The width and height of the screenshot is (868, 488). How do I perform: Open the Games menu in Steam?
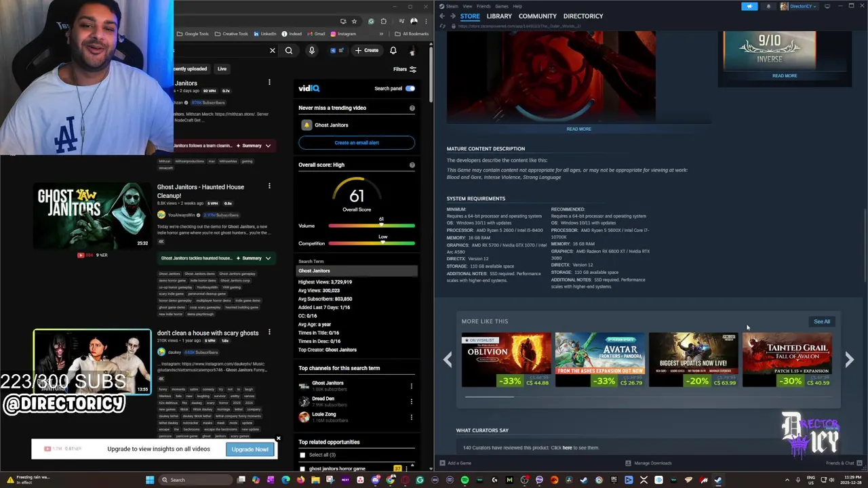(502, 6)
